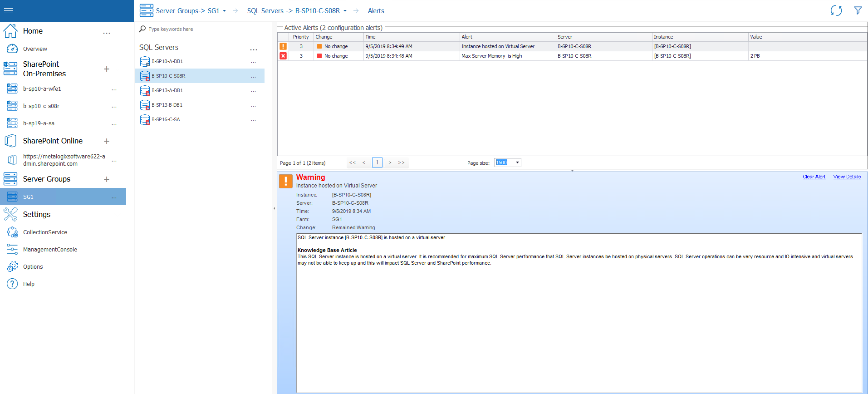The width and height of the screenshot is (868, 394).
Task: Open Page size combo box dropdown
Action: (x=517, y=163)
